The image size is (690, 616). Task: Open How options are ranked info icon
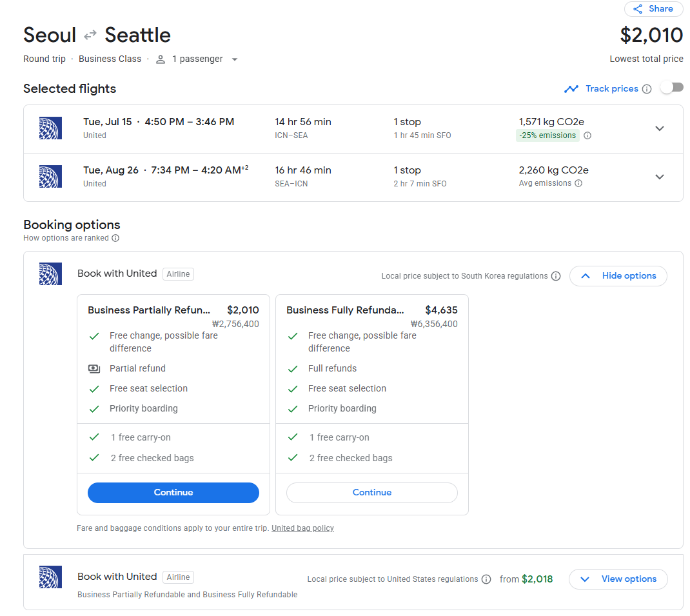115,238
